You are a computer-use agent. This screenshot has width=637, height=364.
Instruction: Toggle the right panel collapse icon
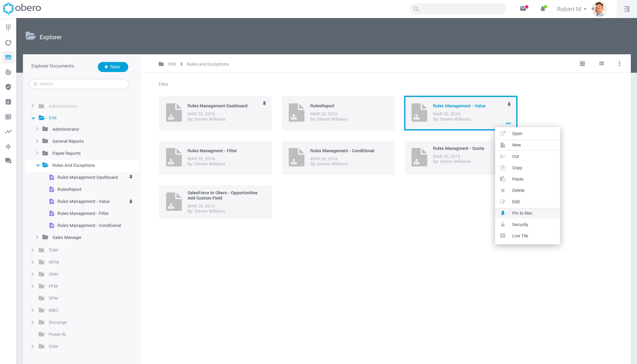click(627, 9)
